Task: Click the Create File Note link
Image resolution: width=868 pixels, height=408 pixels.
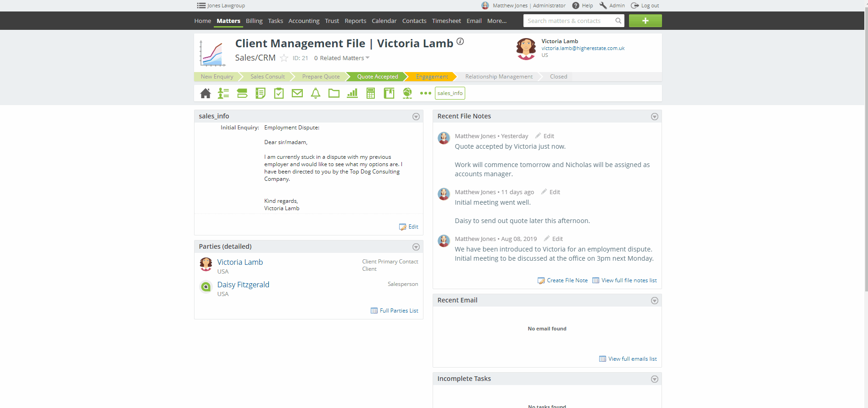Action: point(567,280)
